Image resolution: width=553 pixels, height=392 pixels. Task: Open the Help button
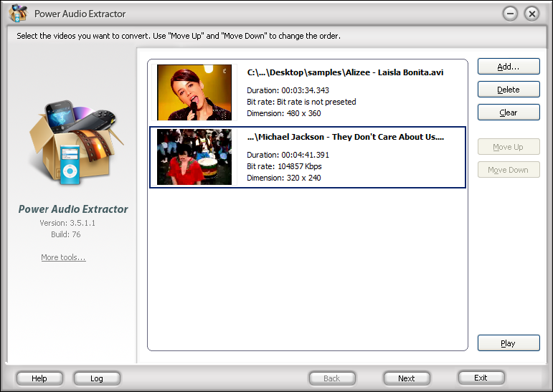tap(39, 378)
